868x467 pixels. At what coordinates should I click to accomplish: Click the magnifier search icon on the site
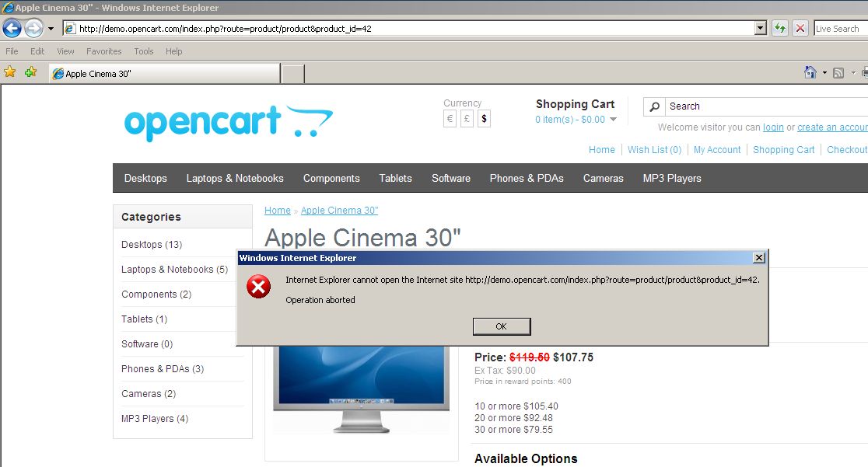pos(654,106)
